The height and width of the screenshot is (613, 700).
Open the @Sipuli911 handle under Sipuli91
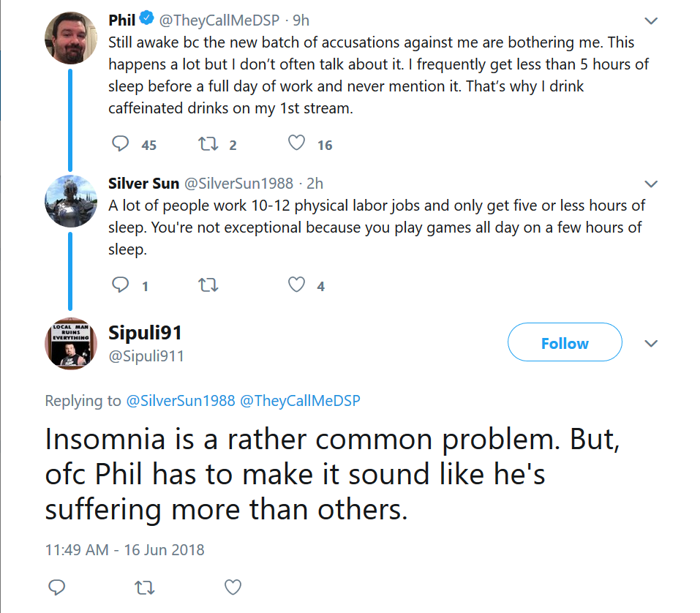146,356
